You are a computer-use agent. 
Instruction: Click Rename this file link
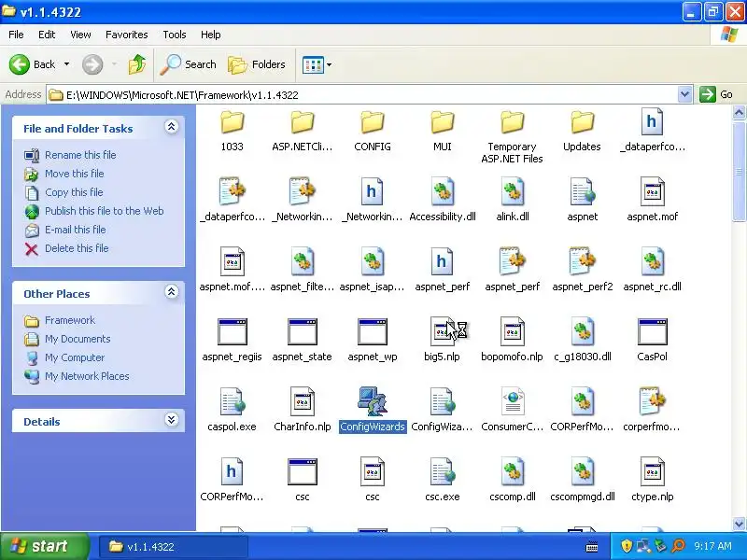(x=80, y=155)
